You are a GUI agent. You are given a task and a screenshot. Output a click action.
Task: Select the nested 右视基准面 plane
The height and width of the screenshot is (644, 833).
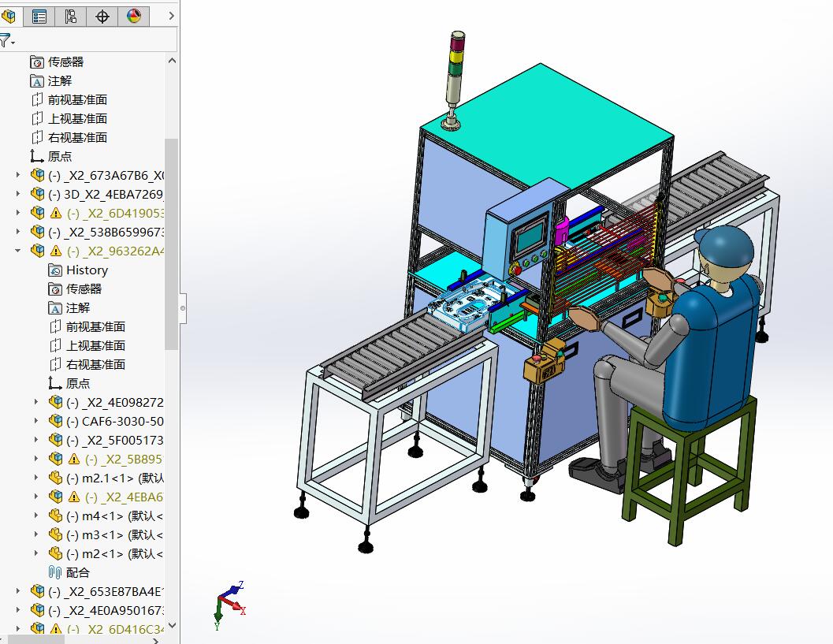pyautogui.click(x=87, y=364)
